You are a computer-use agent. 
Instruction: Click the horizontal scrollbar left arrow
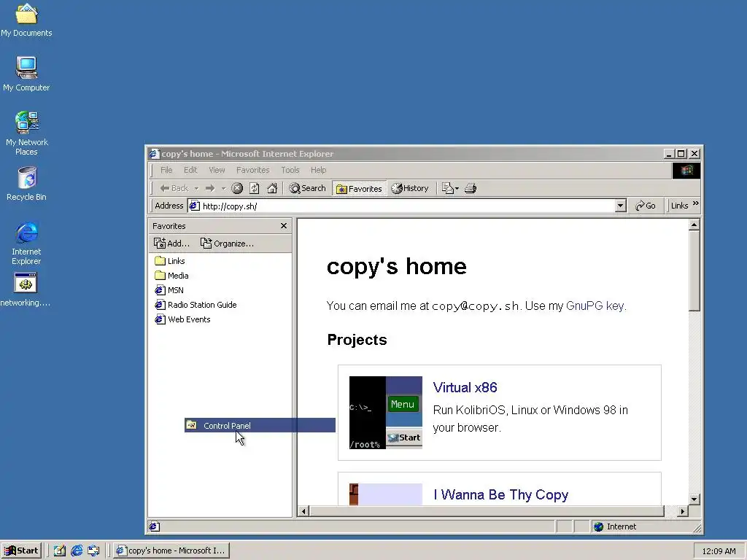(303, 511)
